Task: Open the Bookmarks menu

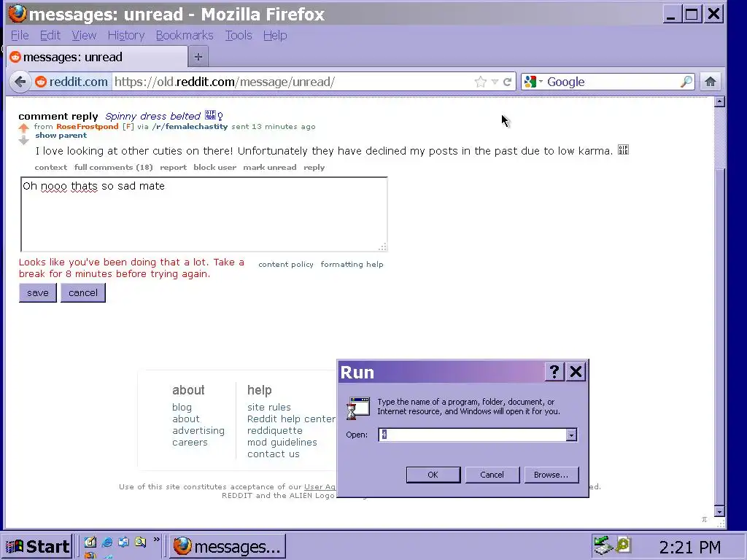Action: pos(185,35)
